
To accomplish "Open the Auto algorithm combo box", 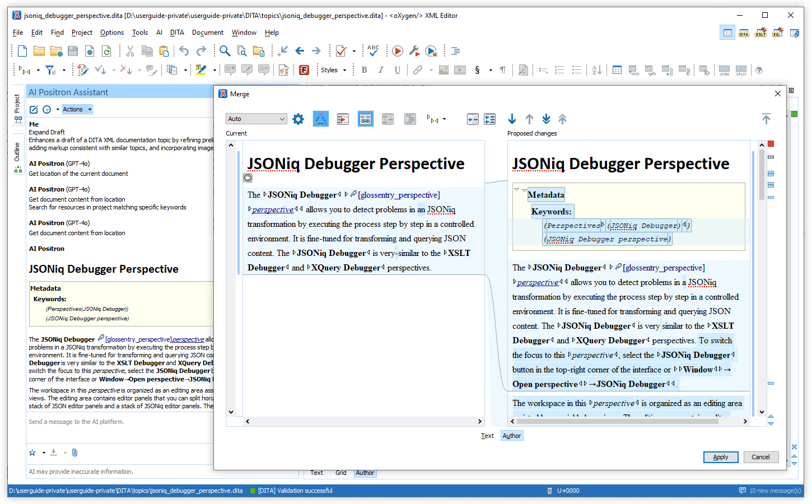I will pos(256,119).
